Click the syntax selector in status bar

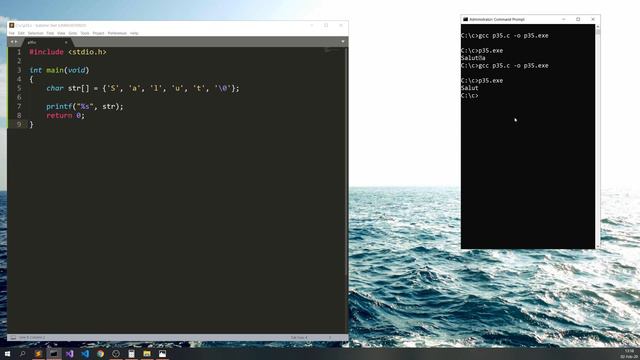pyautogui.click(x=330, y=338)
